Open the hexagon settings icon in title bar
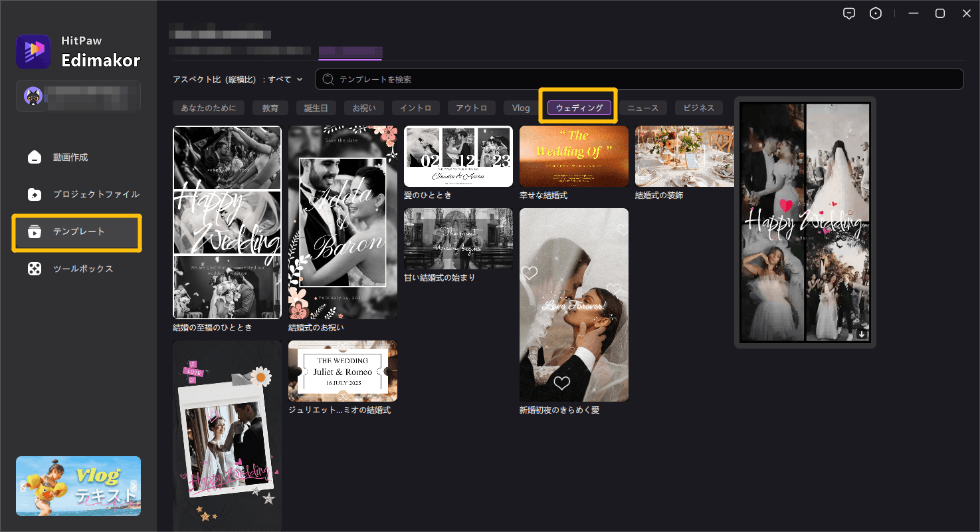The width and height of the screenshot is (980, 532). 876,13
